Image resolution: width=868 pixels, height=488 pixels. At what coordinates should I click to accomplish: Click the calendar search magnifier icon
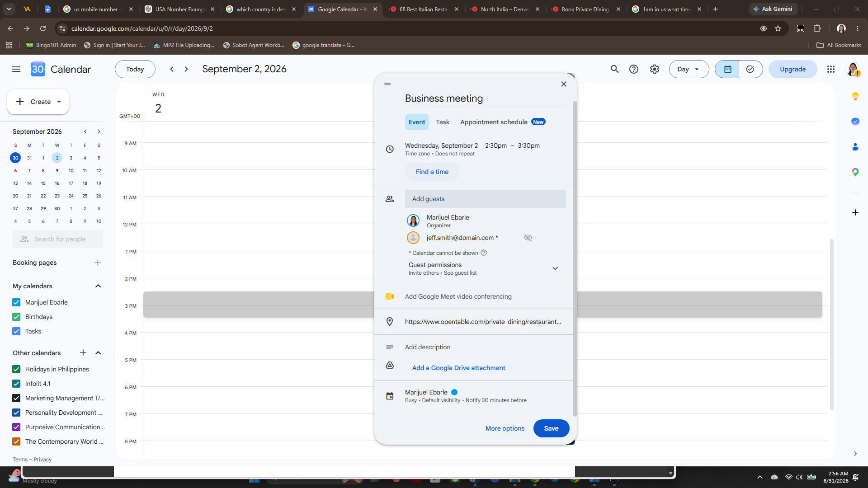tap(614, 69)
